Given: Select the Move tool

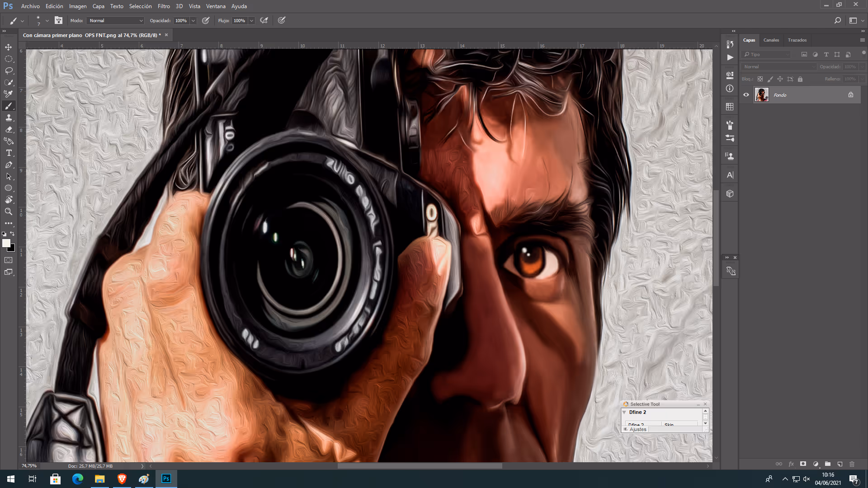Looking at the screenshot, I should click(9, 47).
